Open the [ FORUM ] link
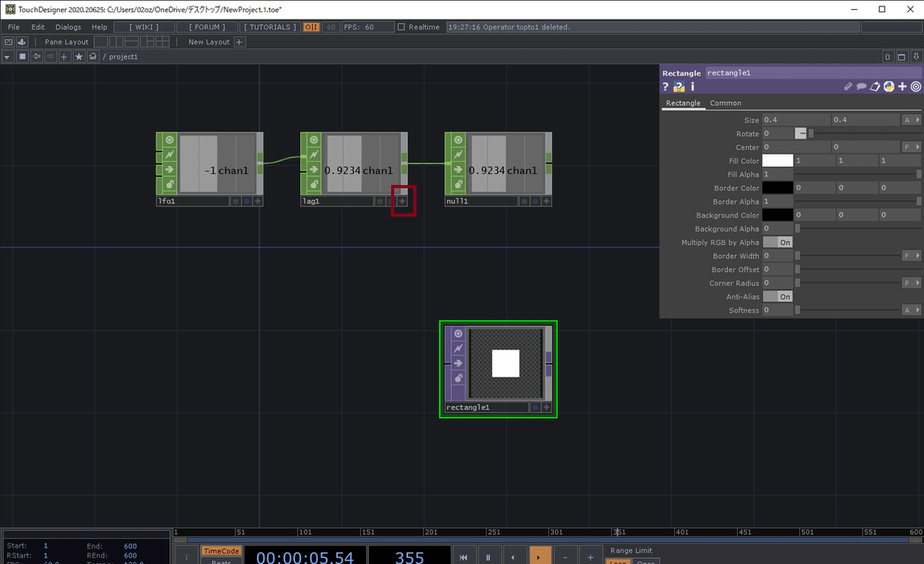The image size is (924, 564). point(206,27)
